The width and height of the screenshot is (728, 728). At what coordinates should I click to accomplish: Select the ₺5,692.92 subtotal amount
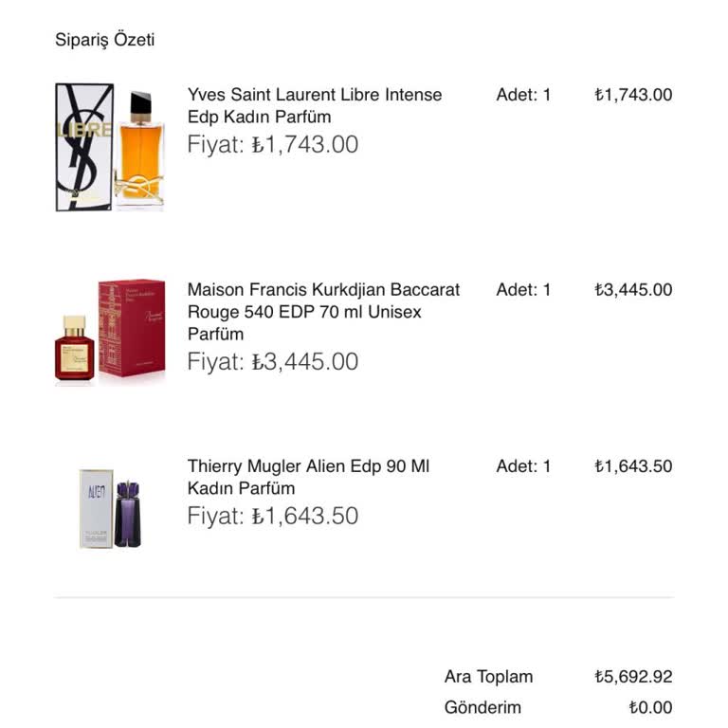pos(633,677)
